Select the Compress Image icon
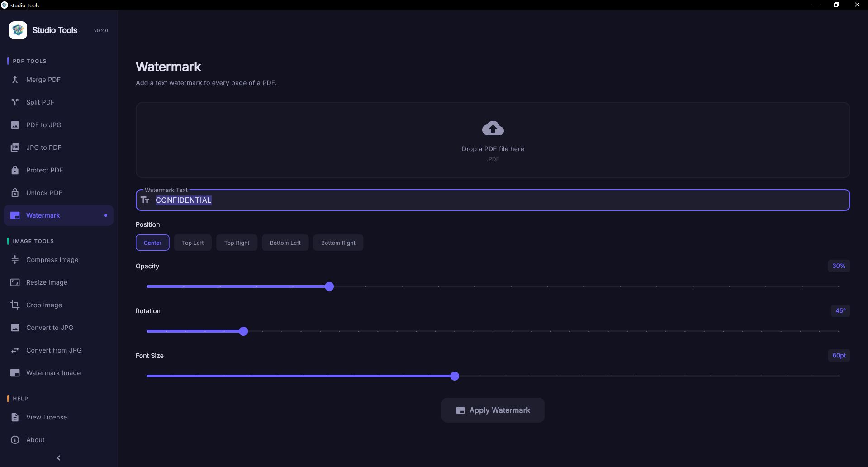The height and width of the screenshot is (467, 868). point(15,260)
